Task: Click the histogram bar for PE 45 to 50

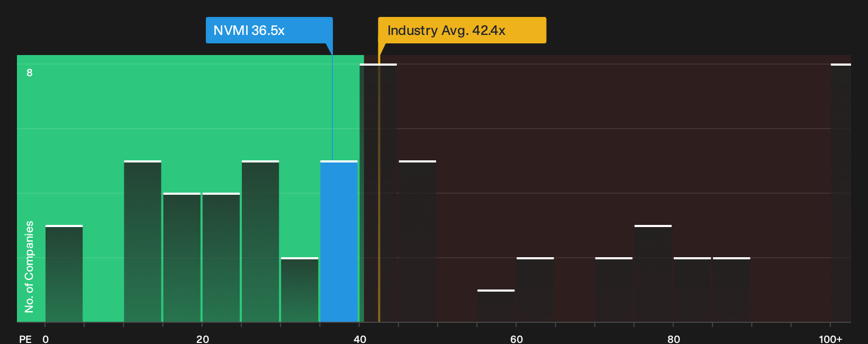Action: click(417, 241)
